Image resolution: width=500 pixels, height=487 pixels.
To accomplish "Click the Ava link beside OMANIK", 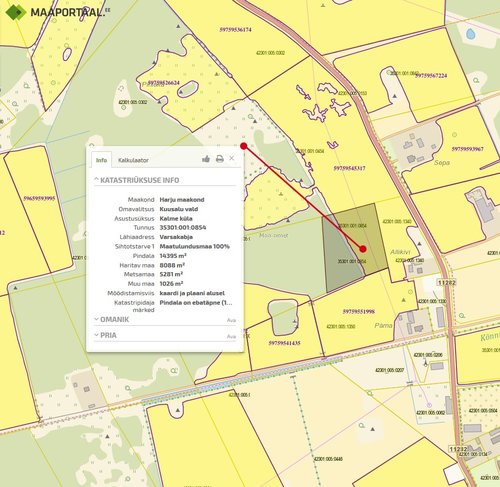I will tap(231, 320).
